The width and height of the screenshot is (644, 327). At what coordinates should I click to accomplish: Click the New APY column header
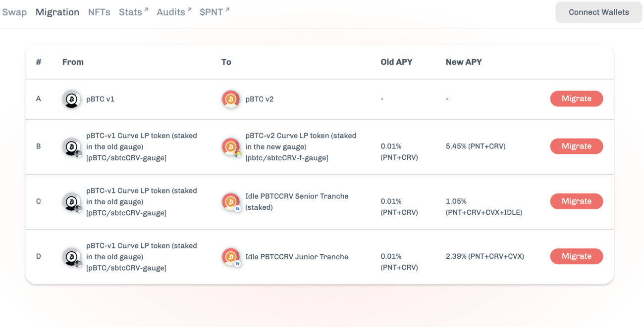coord(464,62)
